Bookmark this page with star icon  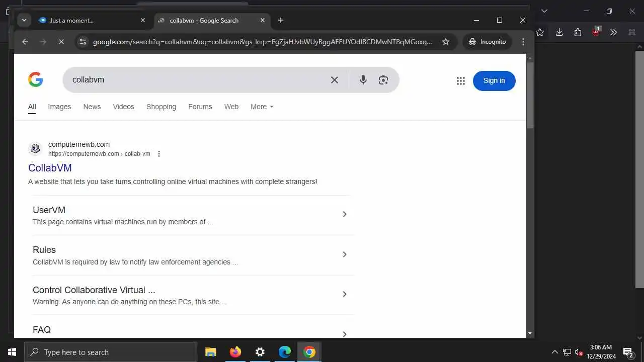(445, 42)
